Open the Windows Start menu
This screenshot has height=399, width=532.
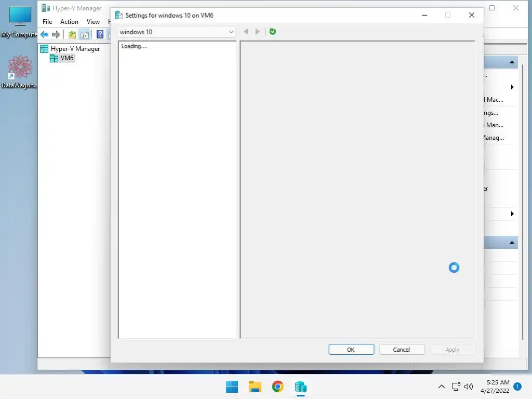232,387
